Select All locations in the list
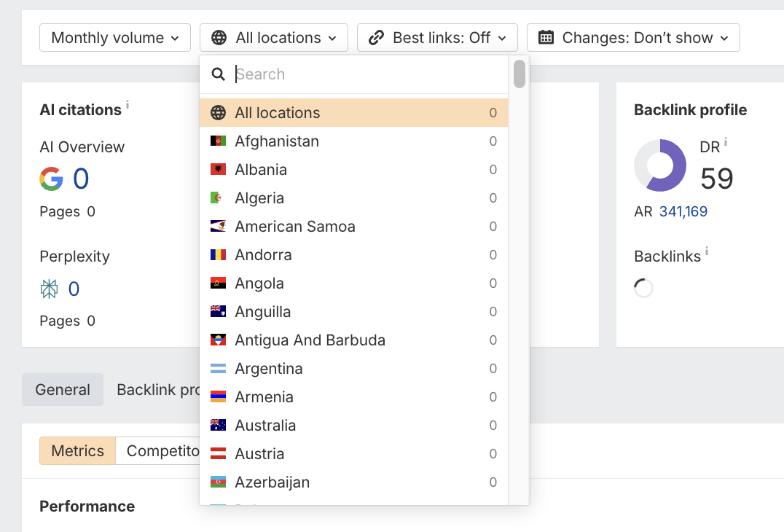Viewport: 784px width, 532px height. [x=353, y=112]
